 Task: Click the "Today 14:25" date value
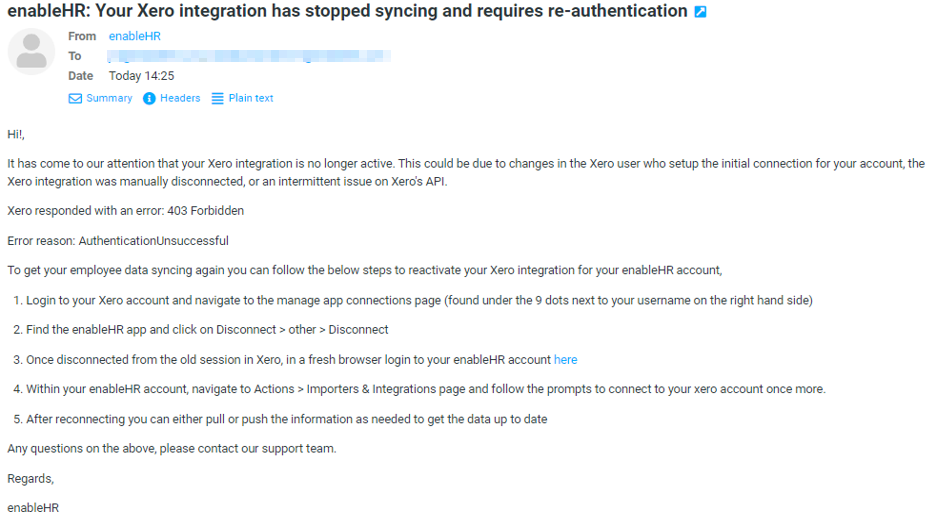pos(141,76)
